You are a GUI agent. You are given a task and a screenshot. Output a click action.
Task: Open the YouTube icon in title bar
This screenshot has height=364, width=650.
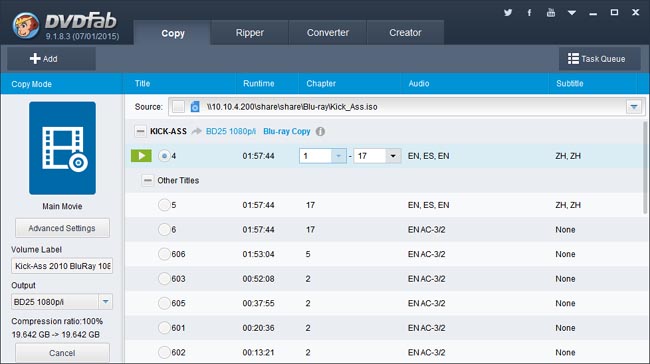551,12
